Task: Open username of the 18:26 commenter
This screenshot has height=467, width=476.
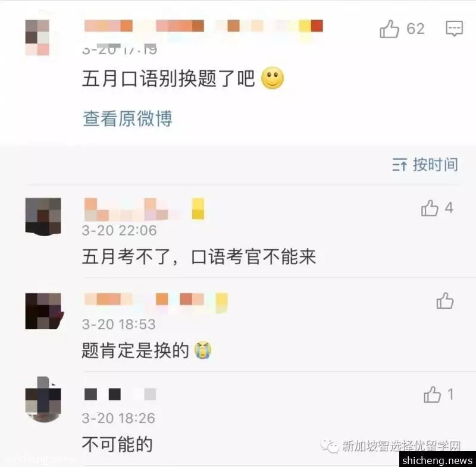Action: click(120, 394)
